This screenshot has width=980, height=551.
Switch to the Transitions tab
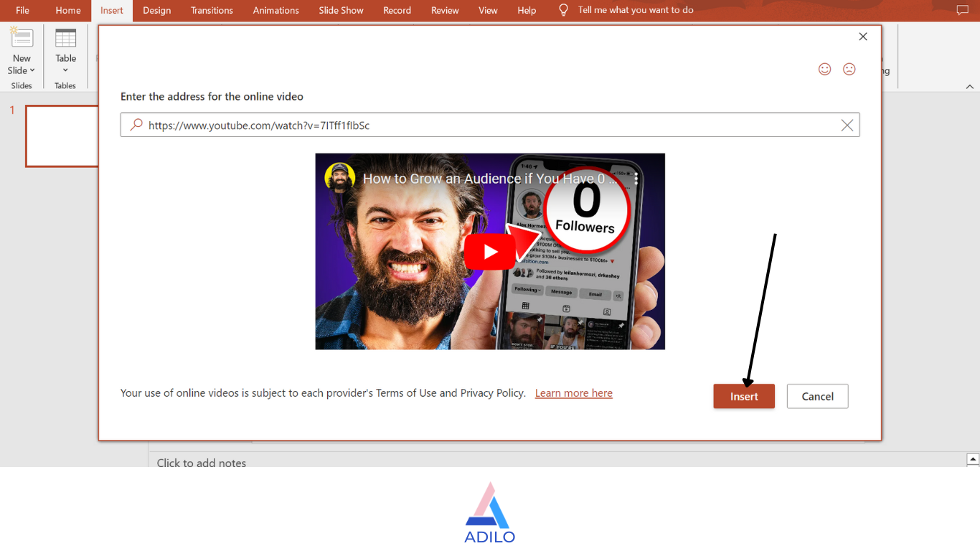pos(212,10)
